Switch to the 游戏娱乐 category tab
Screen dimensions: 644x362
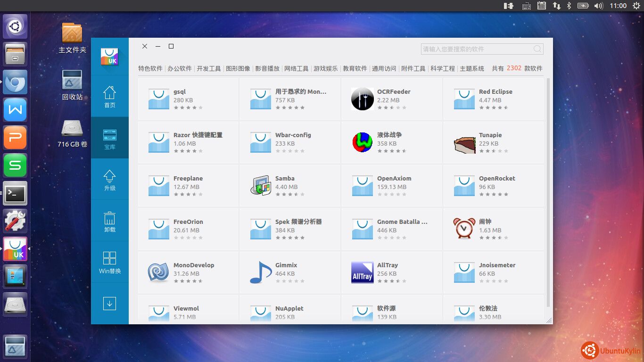[326, 68]
